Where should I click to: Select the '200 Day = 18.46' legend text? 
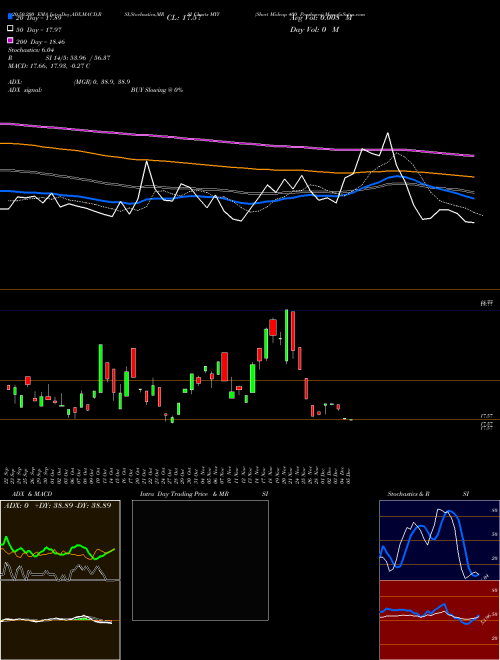pos(40,42)
